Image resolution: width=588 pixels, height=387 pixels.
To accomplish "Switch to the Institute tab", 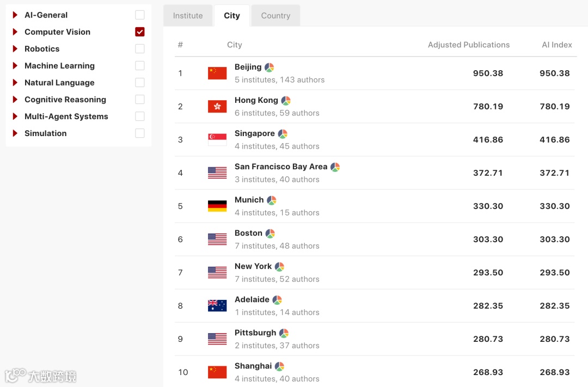I will (x=188, y=16).
